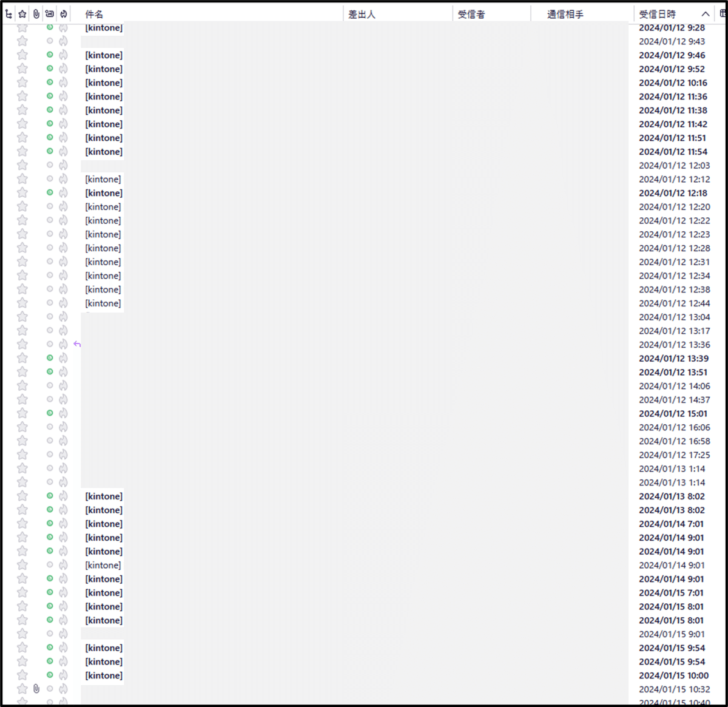Viewport: 728px width, 707px height.
Task: Sort messages by the 差出人 column header
Action: pos(362,14)
